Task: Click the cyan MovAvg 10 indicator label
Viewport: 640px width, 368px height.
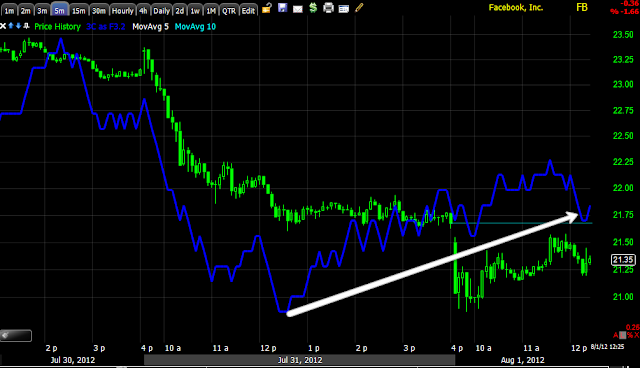Action: 195,27
